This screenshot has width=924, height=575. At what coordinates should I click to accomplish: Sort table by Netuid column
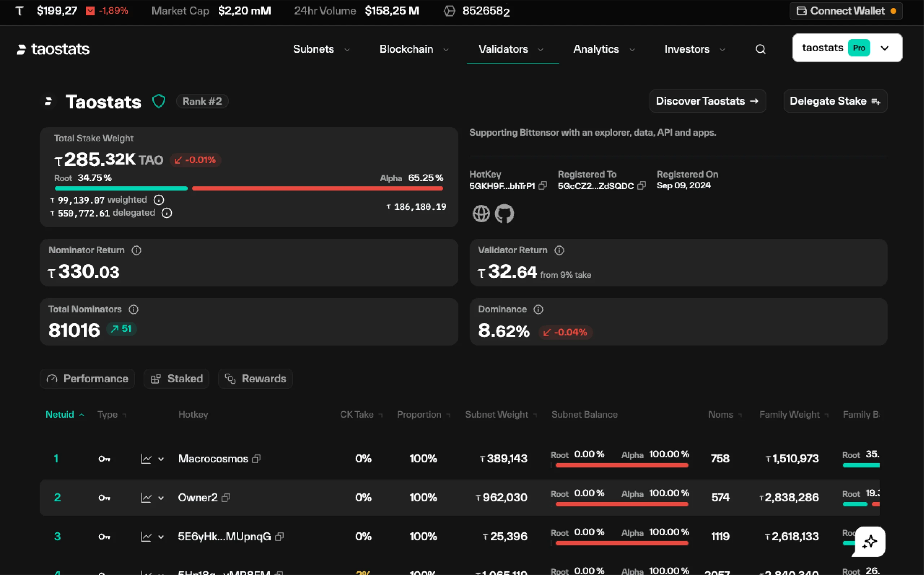65,414
